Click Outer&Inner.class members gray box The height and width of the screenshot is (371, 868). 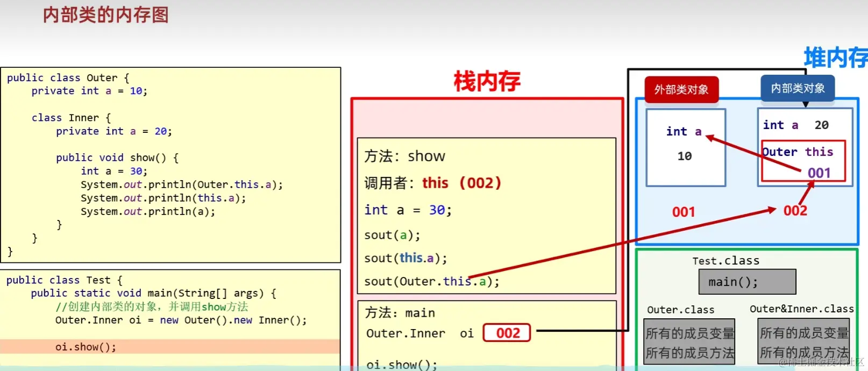pyautogui.click(x=804, y=341)
